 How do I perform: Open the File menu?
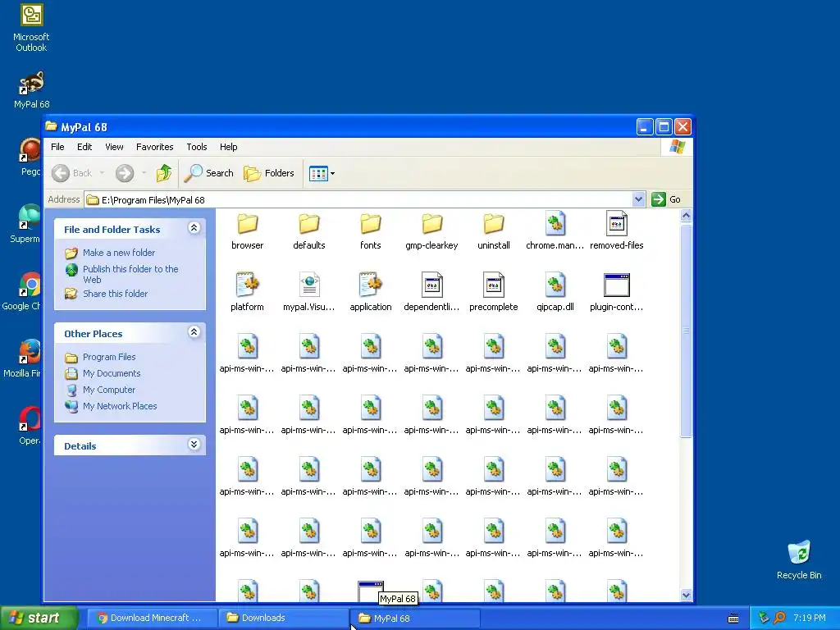[x=57, y=147]
